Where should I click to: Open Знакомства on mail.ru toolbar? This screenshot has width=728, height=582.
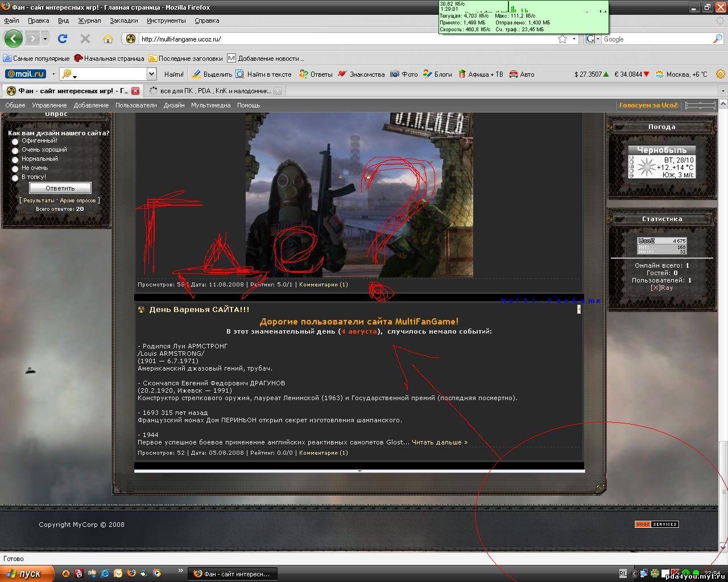361,74
